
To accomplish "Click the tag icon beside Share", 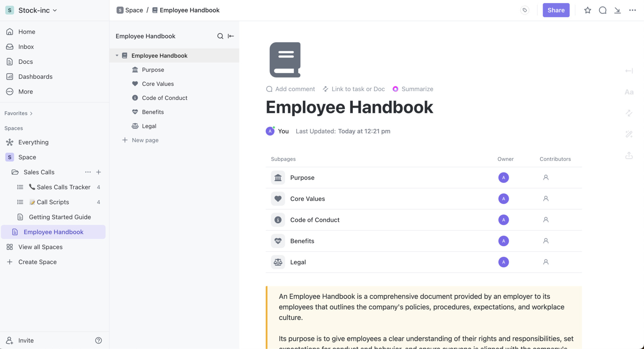I will pyautogui.click(x=525, y=10).
